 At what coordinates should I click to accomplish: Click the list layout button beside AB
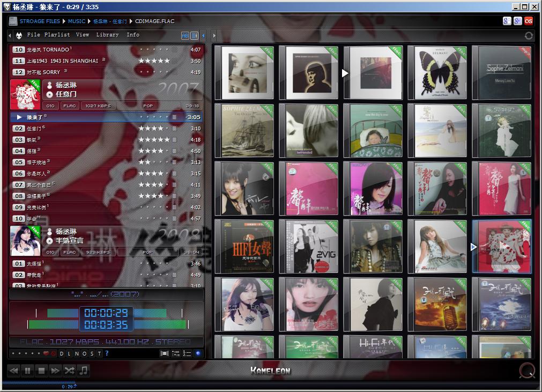pos(194,35)
